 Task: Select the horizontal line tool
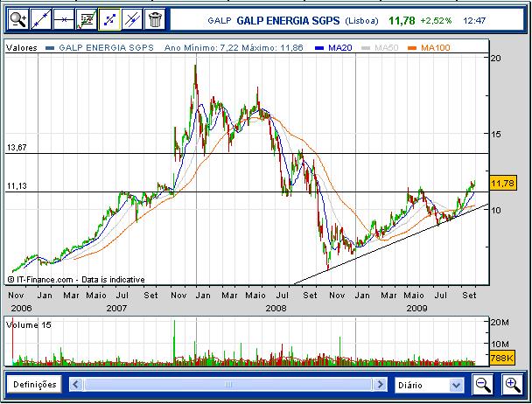coord(64,19)
